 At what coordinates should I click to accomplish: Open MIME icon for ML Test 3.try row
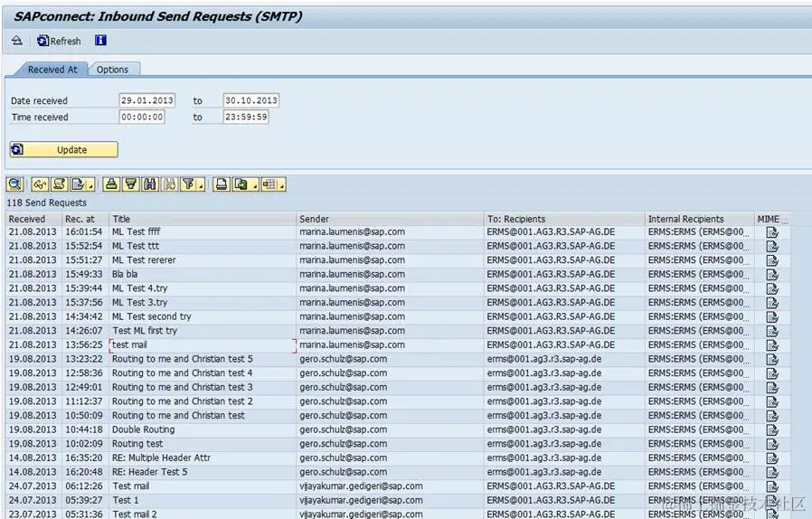[772, 303]
